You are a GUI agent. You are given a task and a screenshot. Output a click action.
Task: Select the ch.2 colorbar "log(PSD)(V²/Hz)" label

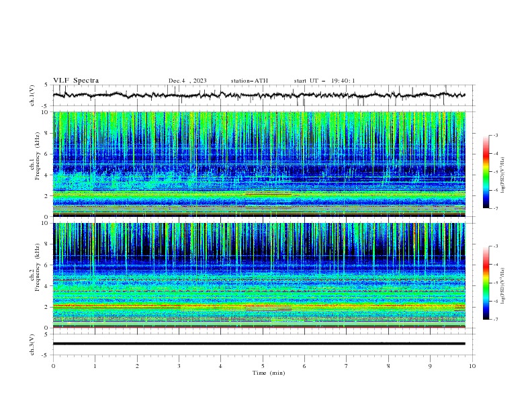[x=502, y=286]
